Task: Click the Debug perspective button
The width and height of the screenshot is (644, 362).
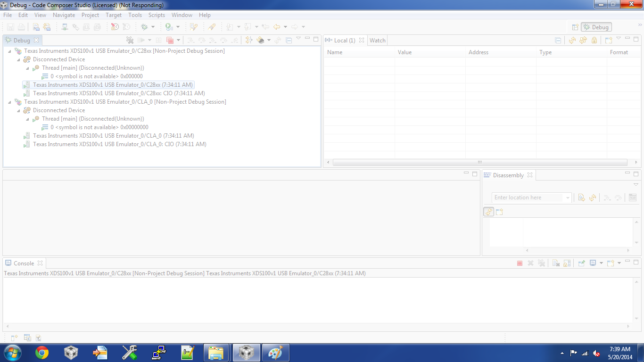Action: tap(596, 27)
